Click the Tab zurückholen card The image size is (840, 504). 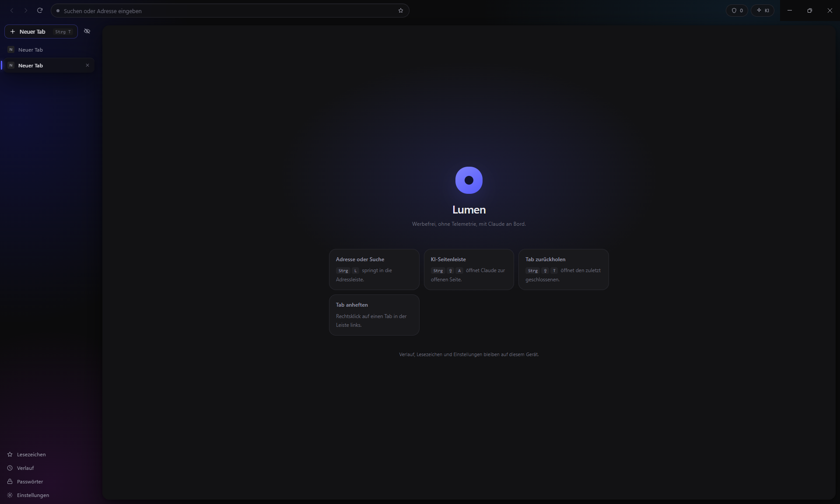coord(563,269)
